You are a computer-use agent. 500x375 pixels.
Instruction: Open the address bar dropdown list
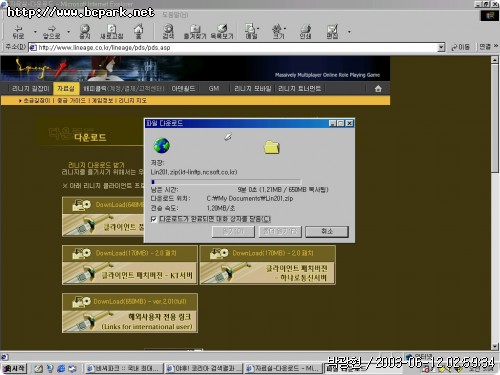pyautogui.click(x=441, y=47)
